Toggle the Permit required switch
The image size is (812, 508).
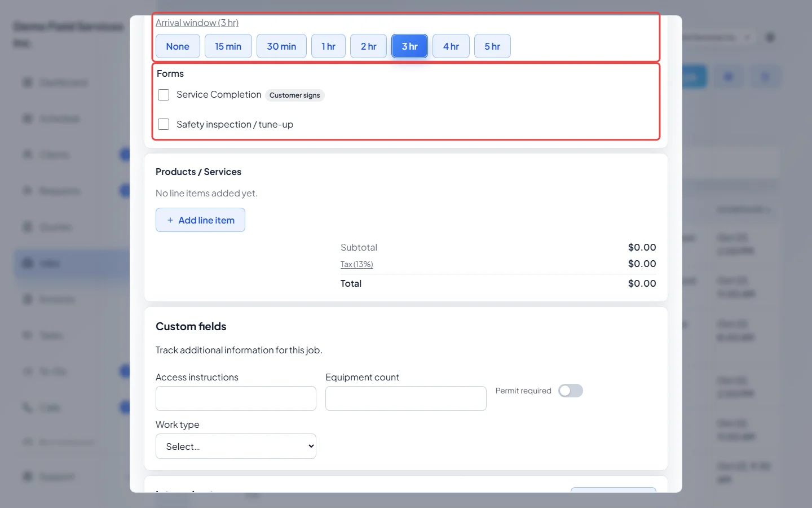tap(570, 391)
